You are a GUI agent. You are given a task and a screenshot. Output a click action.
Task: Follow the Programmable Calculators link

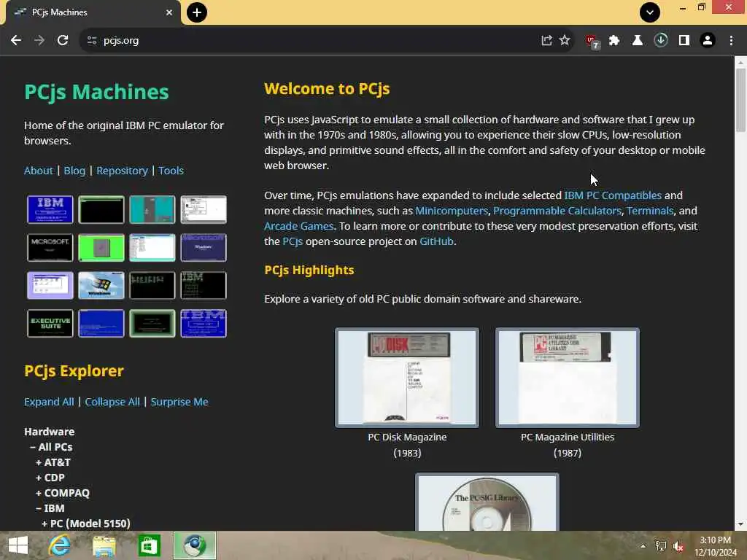pyautogui.click(x=557, y=211)
